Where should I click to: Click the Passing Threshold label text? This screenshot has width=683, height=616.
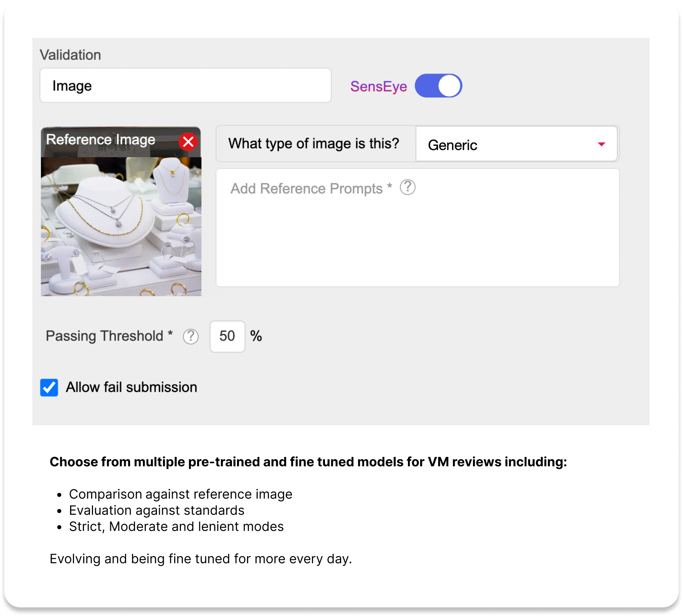(x=104, y=336)
